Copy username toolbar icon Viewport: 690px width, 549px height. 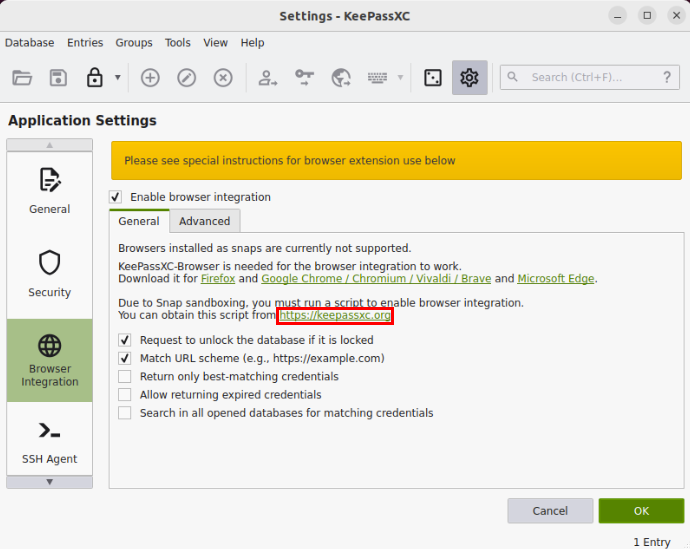[268, 78]
